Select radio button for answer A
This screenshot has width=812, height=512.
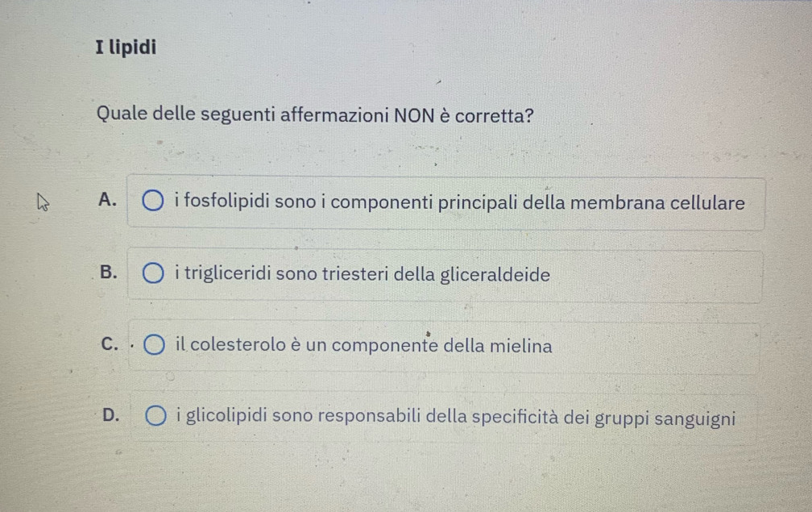pos(154,202)
